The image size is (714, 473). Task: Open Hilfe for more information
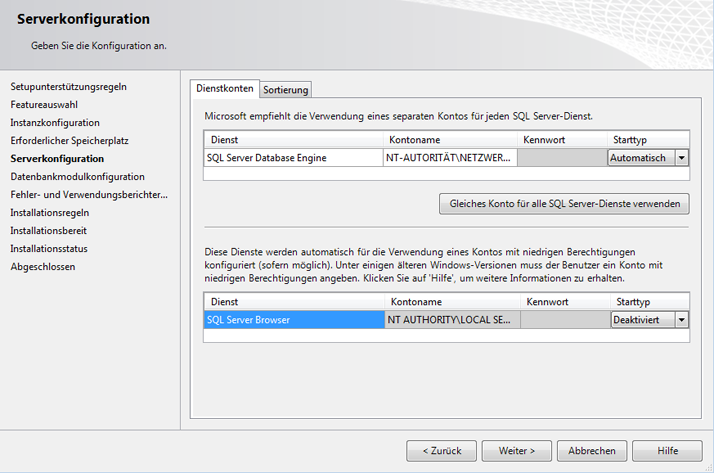pos(667,451)
